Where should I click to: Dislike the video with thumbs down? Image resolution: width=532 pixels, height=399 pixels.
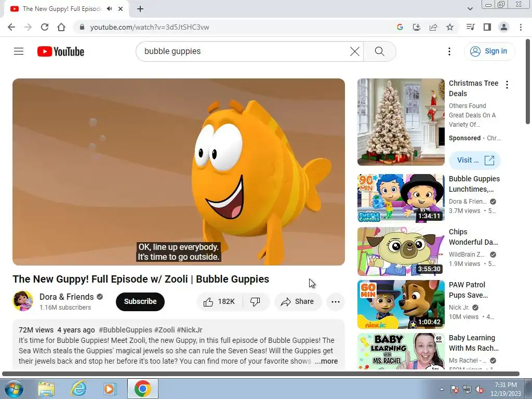pyautogui.click(x=255, y=302)
